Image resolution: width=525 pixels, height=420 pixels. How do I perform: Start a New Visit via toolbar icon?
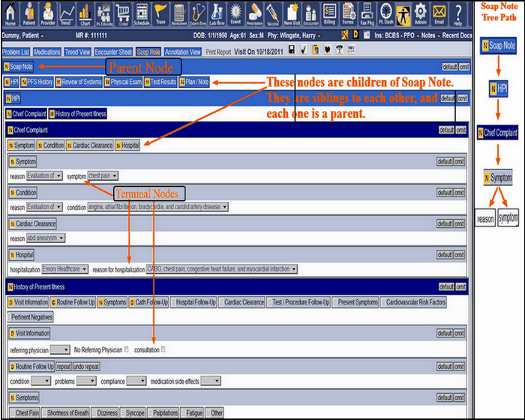coord(292,13)
